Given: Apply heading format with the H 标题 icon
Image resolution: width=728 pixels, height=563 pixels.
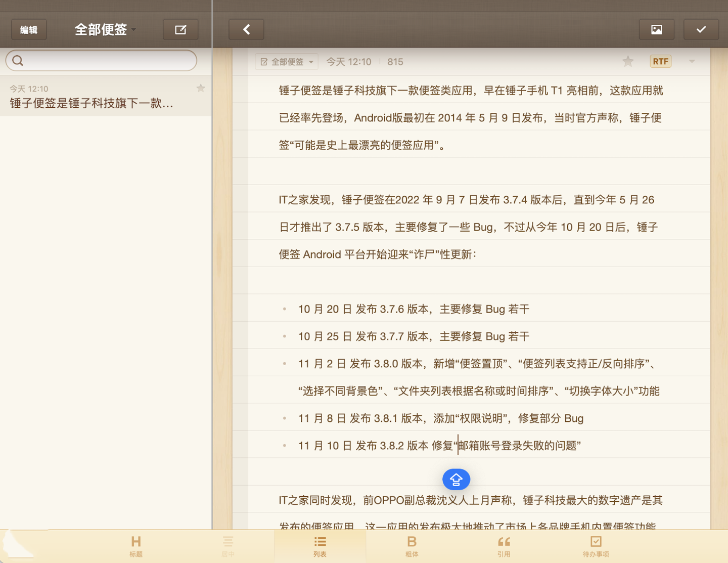Looking at the screenshot, I should click(136, 546).
